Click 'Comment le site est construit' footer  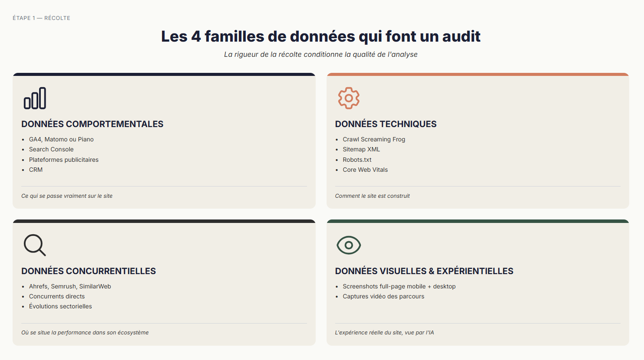tap(372, 196)
